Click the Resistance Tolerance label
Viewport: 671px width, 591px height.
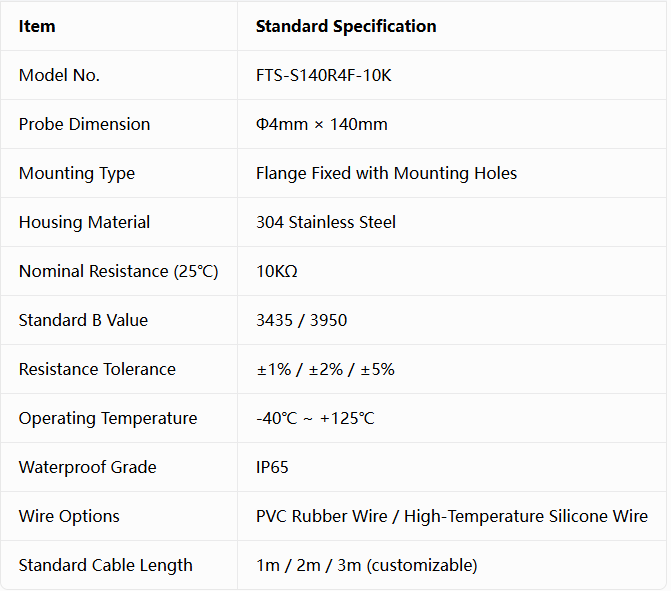coord(97,370)
